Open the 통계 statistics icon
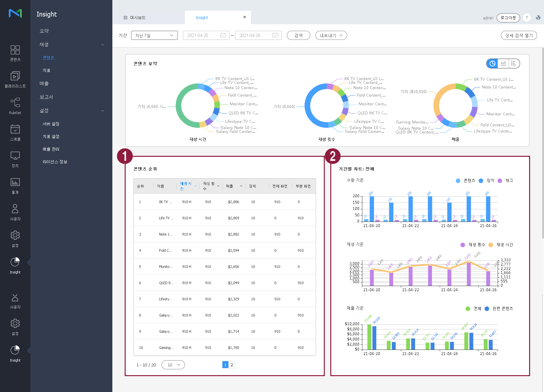The height and width of the screenshot is (392, 544). [x=15, y=186]
